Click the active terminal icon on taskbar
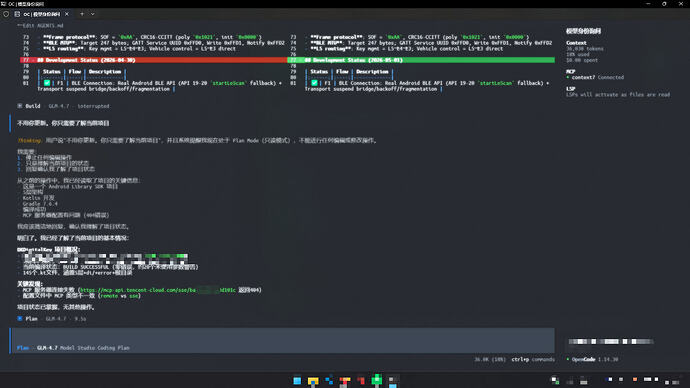Screen dimensions: 690x388 (x=393, y=381)
